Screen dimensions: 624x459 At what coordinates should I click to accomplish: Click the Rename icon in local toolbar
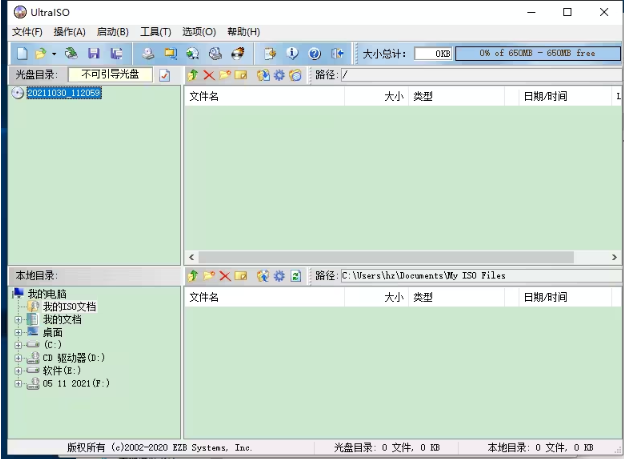point(241,275)
